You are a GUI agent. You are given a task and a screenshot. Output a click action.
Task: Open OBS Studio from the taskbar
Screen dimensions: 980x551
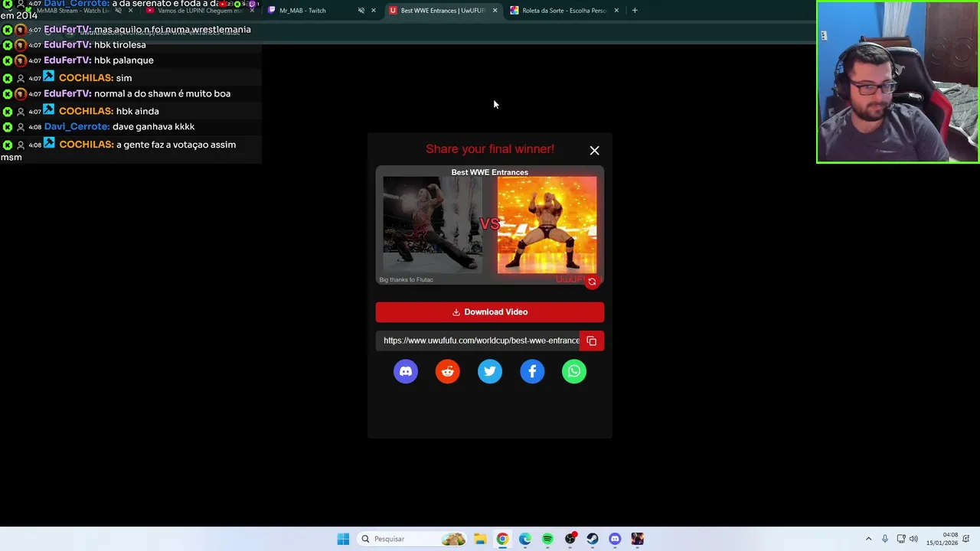coord(570,539)
